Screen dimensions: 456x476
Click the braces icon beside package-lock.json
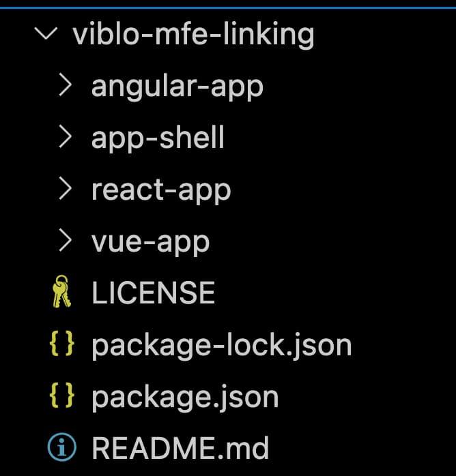[62, 345]
